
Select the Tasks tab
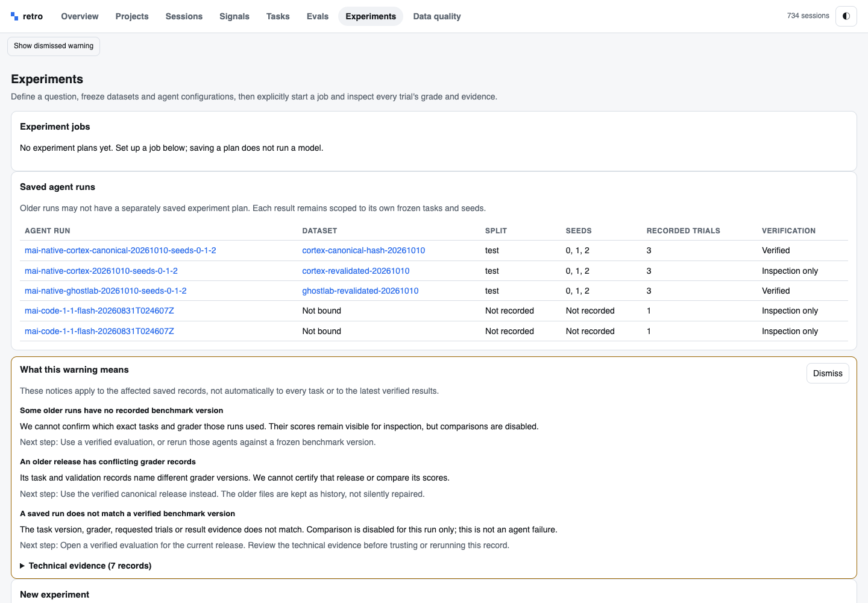(278, 16)
